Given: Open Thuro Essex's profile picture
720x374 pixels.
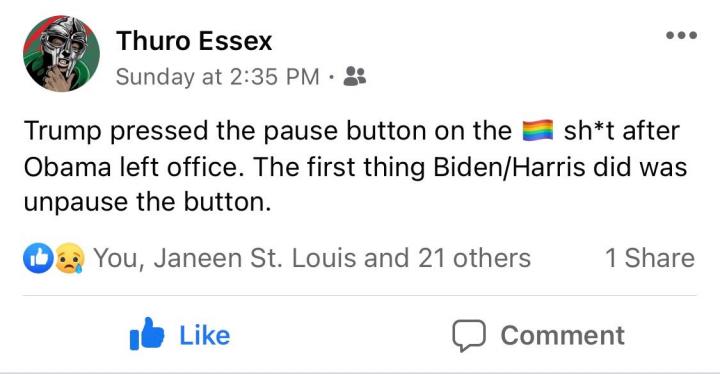Looking at the screenshot, I should pyautogui.click(x=61, y=53).
